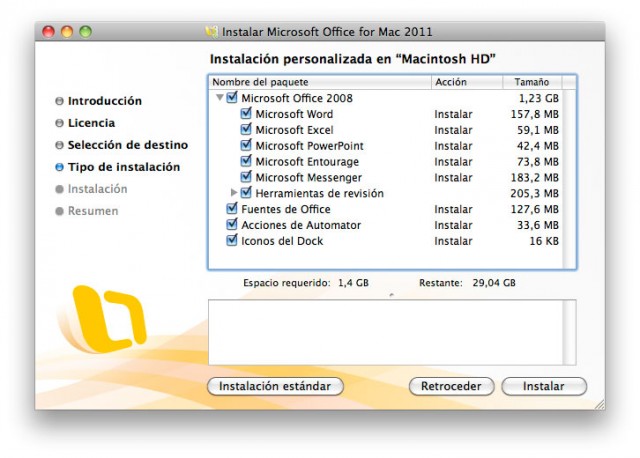Minimize the window with the yellow button

pos(67,31)
